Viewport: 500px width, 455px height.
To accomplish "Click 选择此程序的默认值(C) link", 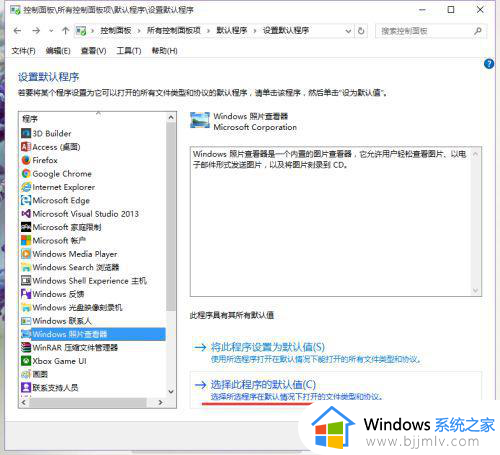I will coord(263,385).
